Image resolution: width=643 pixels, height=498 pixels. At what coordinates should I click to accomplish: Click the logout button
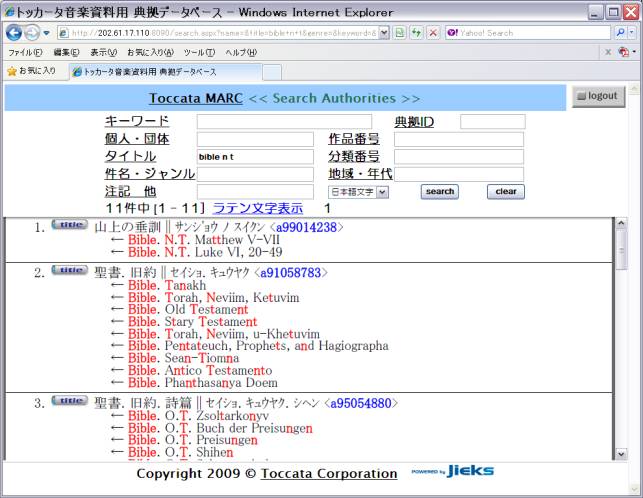[598, 96]
